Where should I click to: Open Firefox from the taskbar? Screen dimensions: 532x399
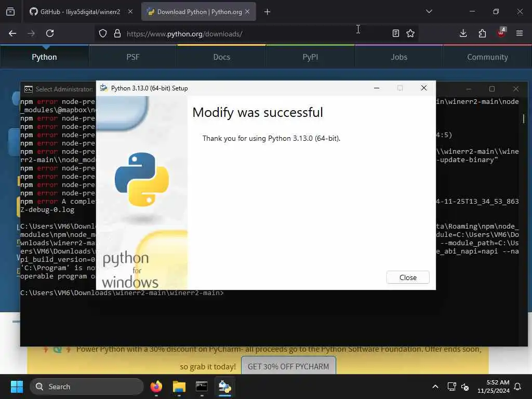coord(156,387)
